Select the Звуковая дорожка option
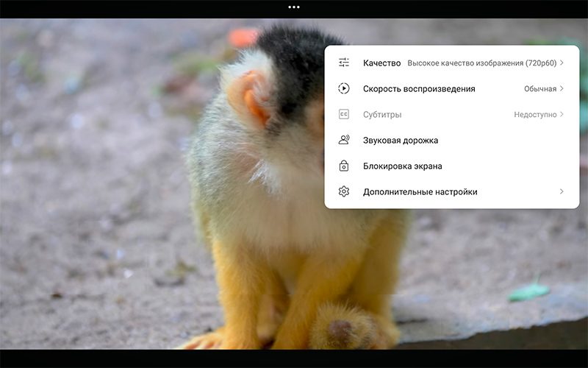 tap(401, 141)
